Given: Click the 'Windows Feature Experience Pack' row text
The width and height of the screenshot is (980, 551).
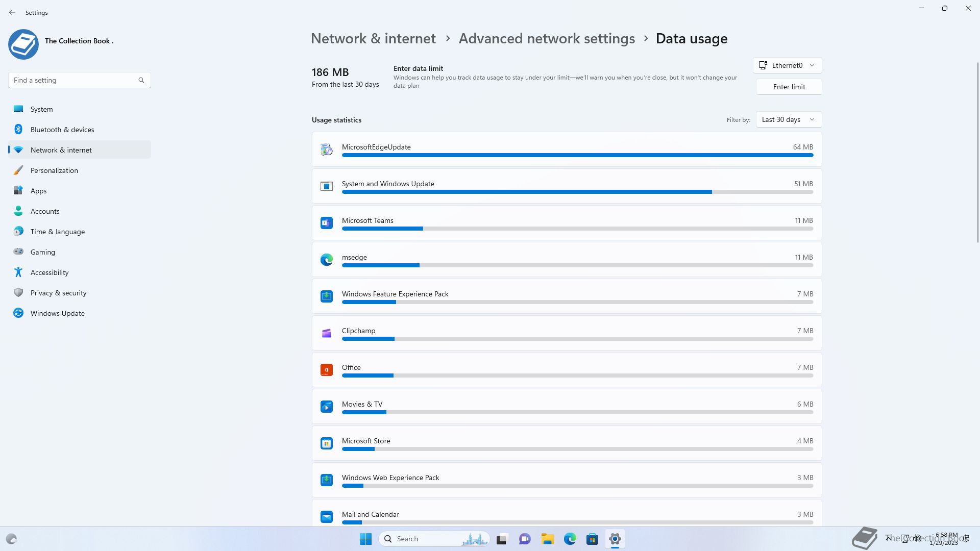Looking at the screenshot, I should coord(395,294).
